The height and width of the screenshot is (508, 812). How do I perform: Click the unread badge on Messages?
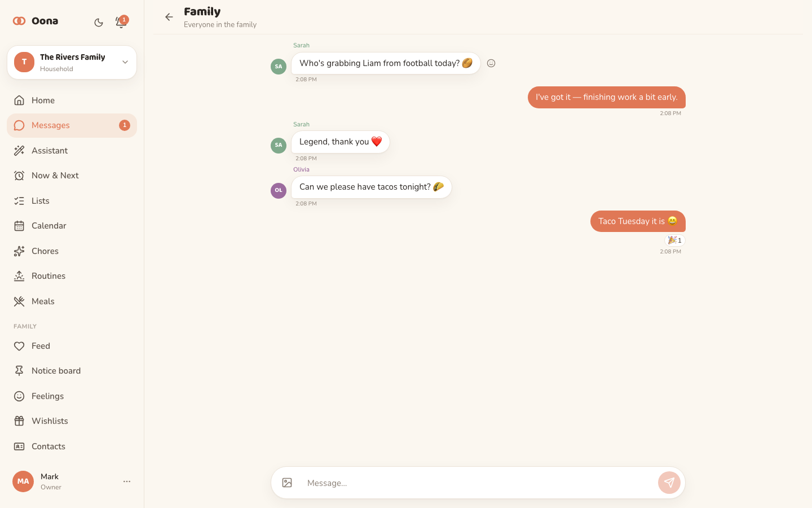click(125, 125)
